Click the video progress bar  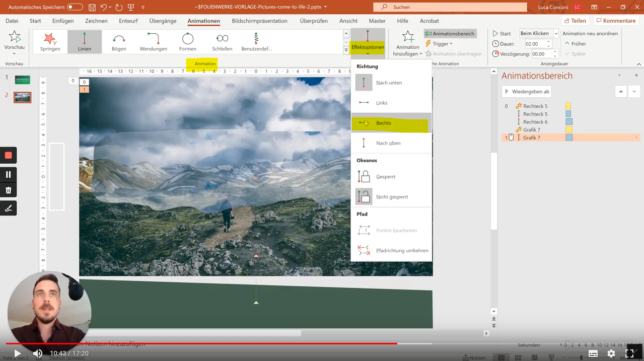[322, 344]
